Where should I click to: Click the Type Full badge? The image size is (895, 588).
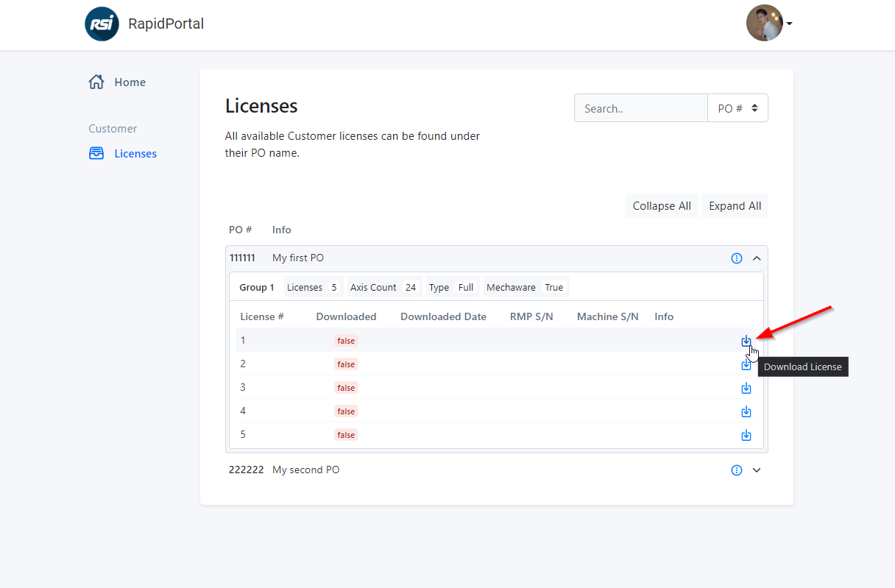click(x=451, y=288)
